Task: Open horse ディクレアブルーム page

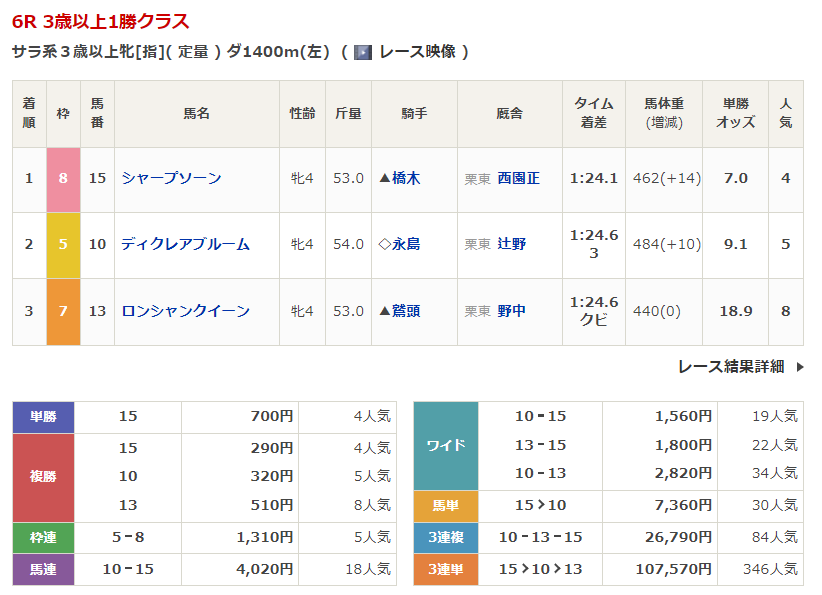Action: (185, 244)
